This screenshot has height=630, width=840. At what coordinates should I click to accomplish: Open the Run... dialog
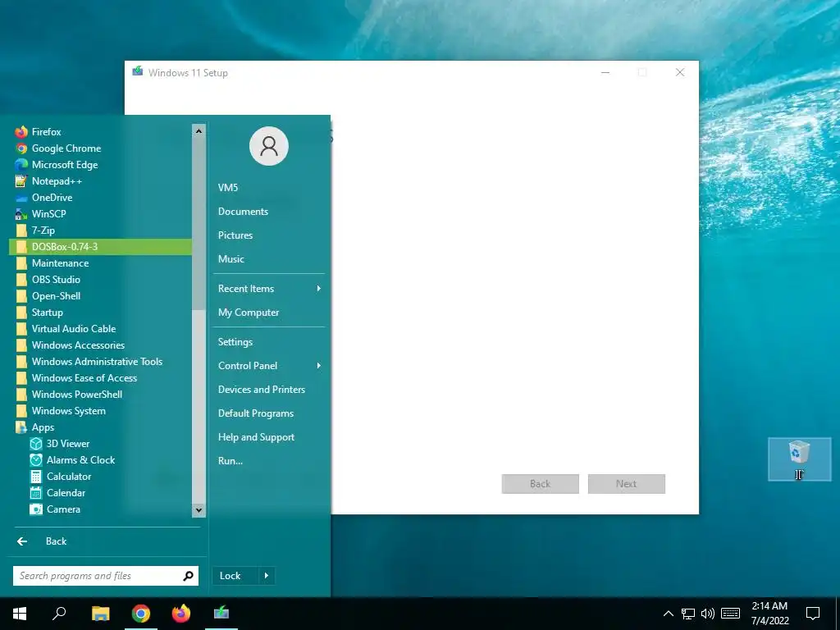point(269,461)
